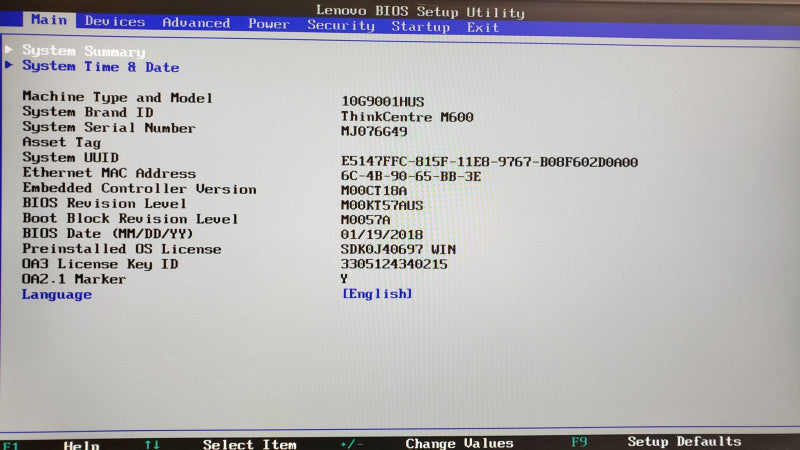Click the System Serial Number label
Viewport: 800px width, 450px height.
click(x=109, y=128)
